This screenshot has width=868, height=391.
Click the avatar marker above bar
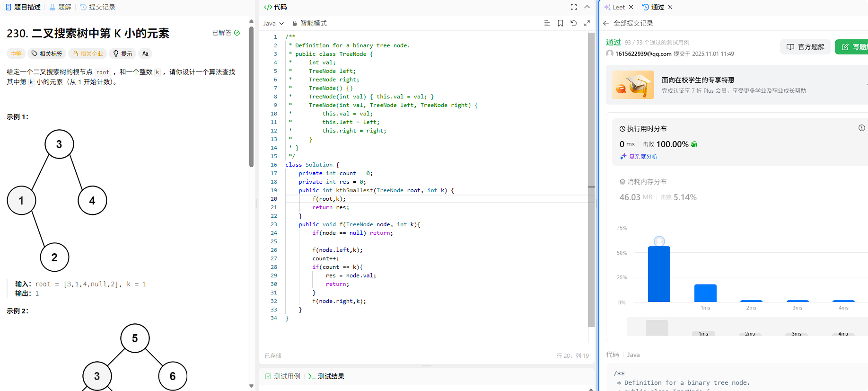coord(659,241)
